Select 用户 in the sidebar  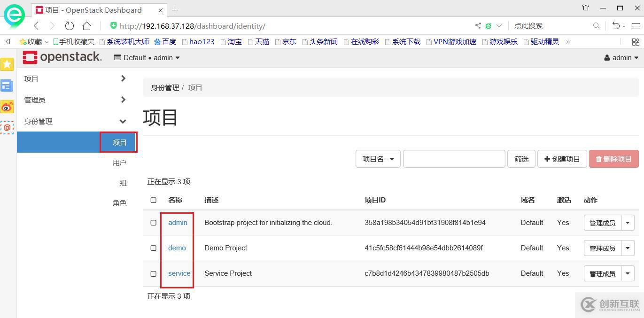point(119,163)
